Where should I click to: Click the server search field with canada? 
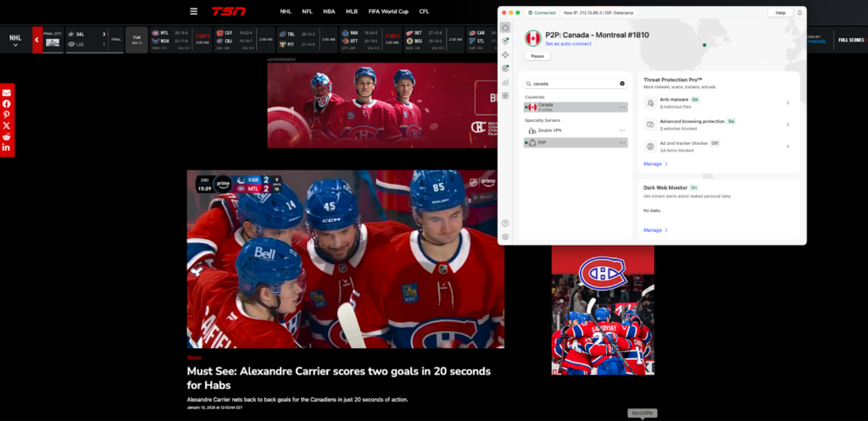576,84
